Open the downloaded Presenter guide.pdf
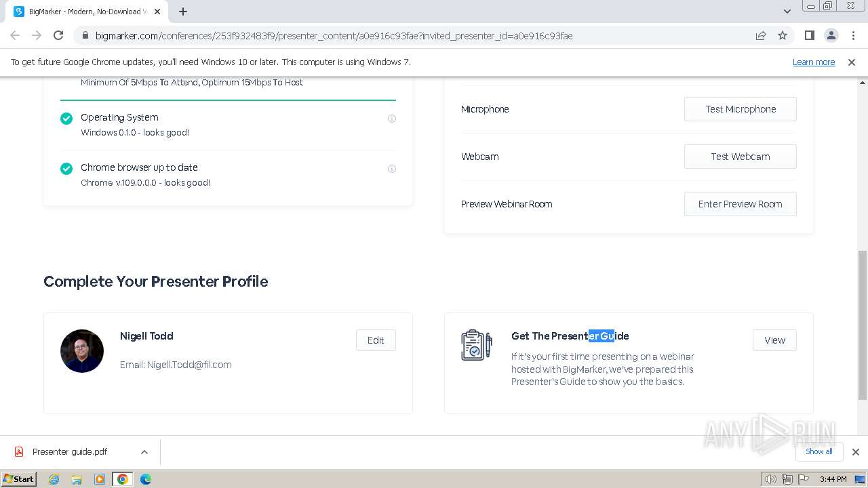 [x=70, y=452]
